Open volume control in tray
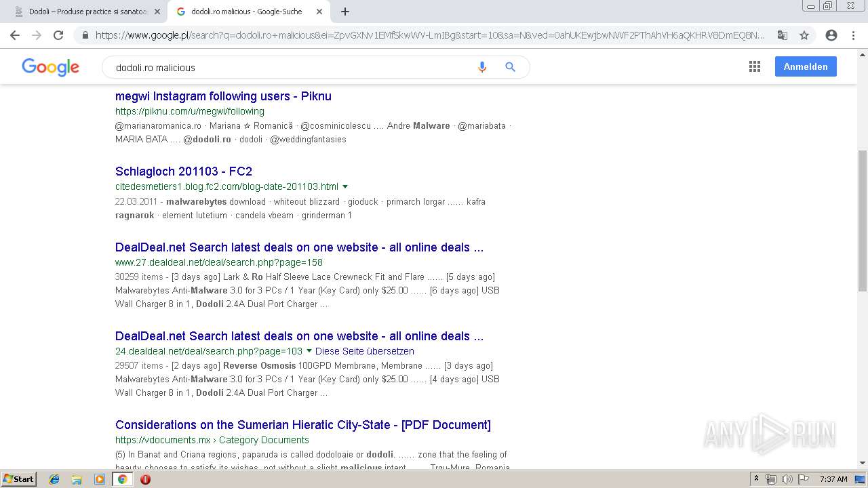This screenshot has width=868, height=488. point(787,479)
